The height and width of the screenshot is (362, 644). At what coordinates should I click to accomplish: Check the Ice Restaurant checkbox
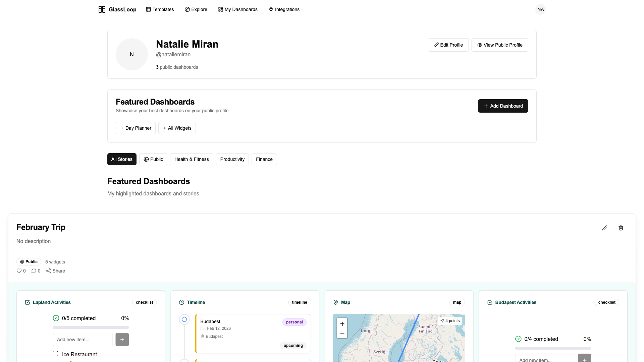click(55, 354)
